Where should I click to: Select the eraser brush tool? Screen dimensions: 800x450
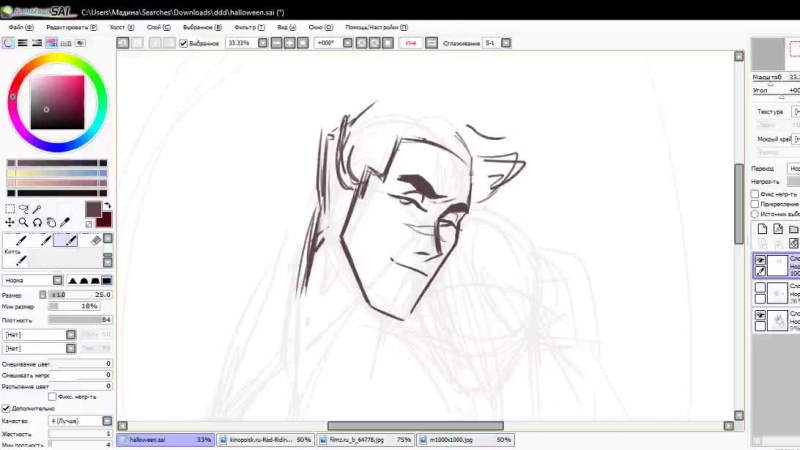pyautogui.click(x=97, y=240)
